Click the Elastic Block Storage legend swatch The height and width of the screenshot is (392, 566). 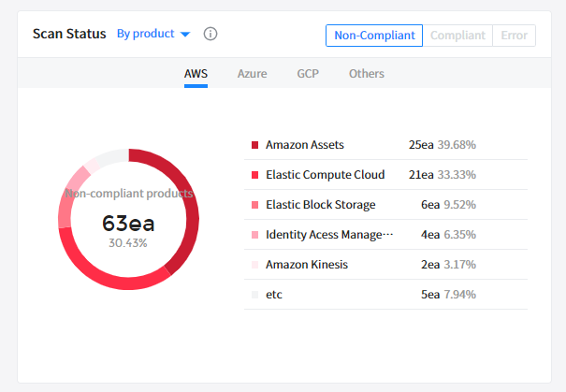[x=254, y=205]
